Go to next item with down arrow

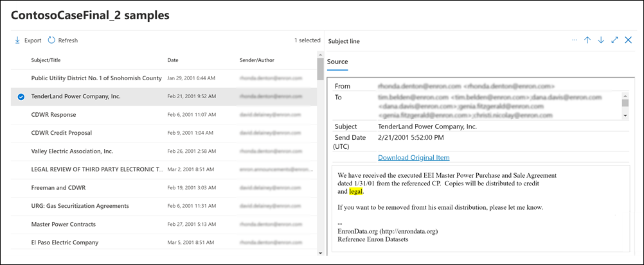tap(601, 40)
